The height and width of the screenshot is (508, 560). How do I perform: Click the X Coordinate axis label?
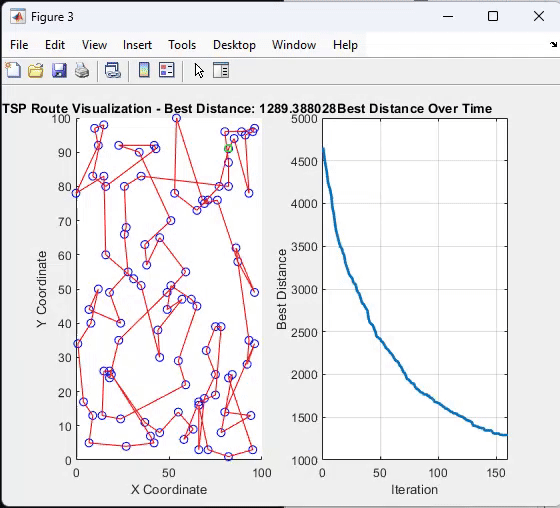[169, 489]
